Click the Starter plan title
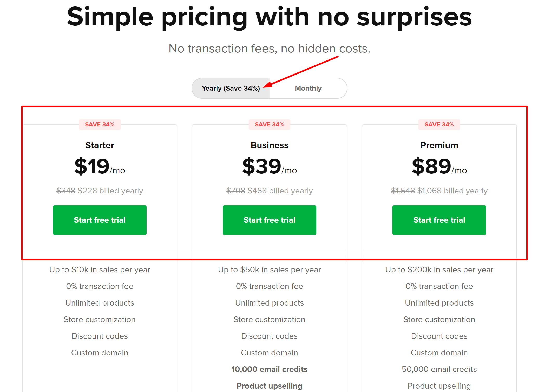551x392 pixels. 100,145
